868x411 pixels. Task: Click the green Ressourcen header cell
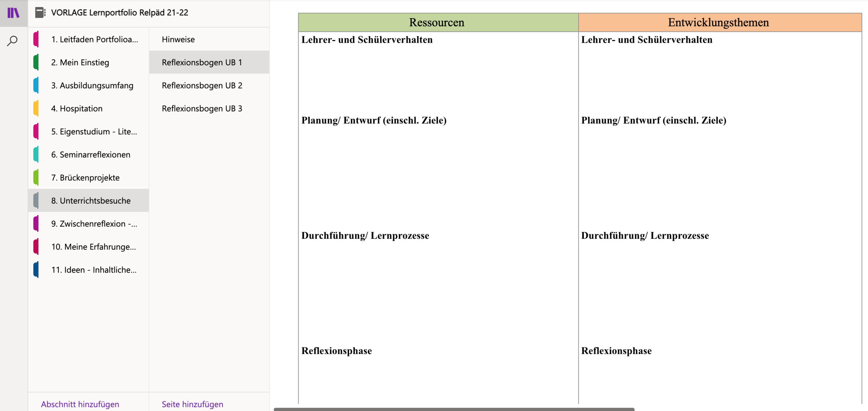pyautogui.click(x=437, y=23)
